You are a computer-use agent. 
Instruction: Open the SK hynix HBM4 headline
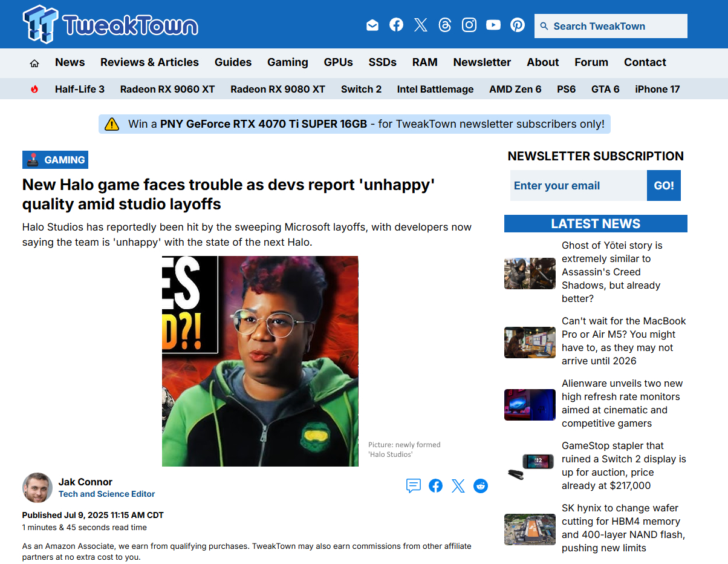(x=623, y=528)
